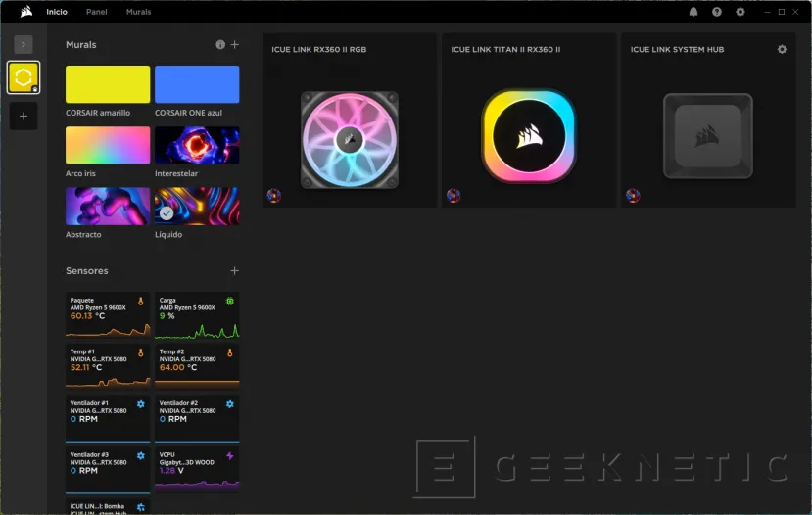
Task: Click the ICUE LINK RX360 II RGB title
Action: (319, 49)
